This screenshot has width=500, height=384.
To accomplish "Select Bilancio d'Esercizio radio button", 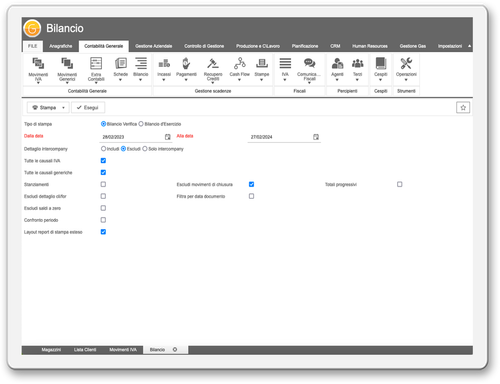I will pos(141,124).
